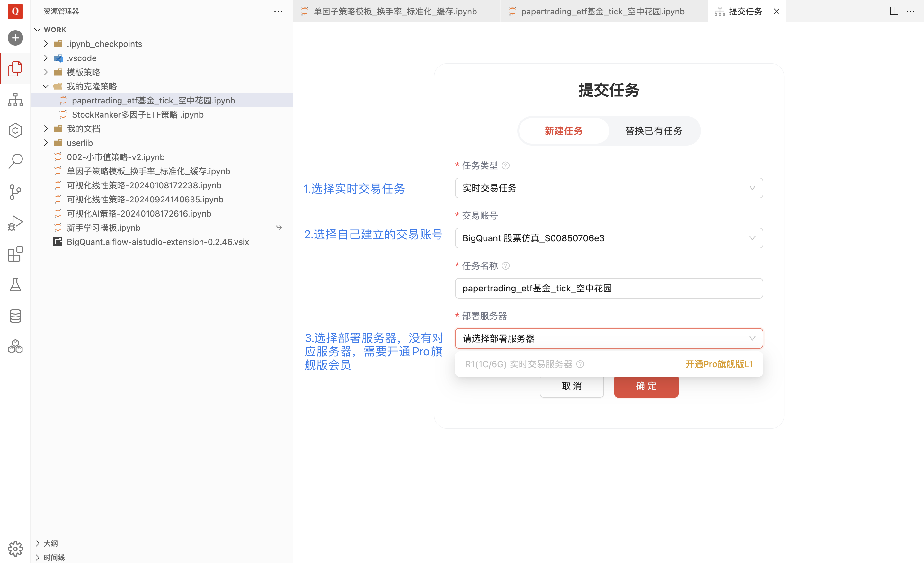Open the Search magnifier in activity bar
Screen dimensions: 924x563
(15, 161)
